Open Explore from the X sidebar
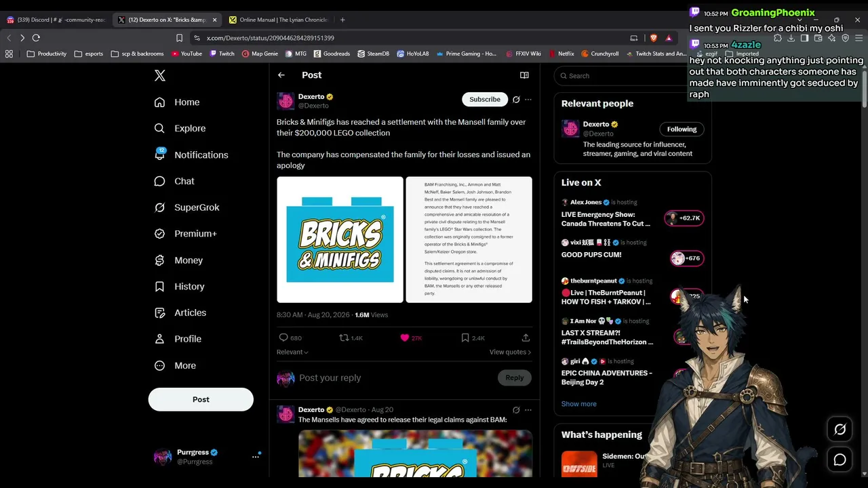 (180, 128)
